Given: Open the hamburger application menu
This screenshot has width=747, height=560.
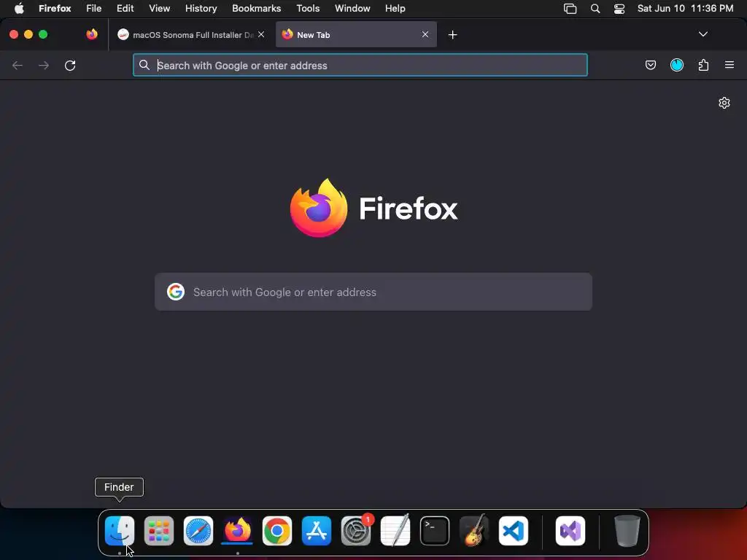Looking at the screenshot, I should tap(729, 65).
